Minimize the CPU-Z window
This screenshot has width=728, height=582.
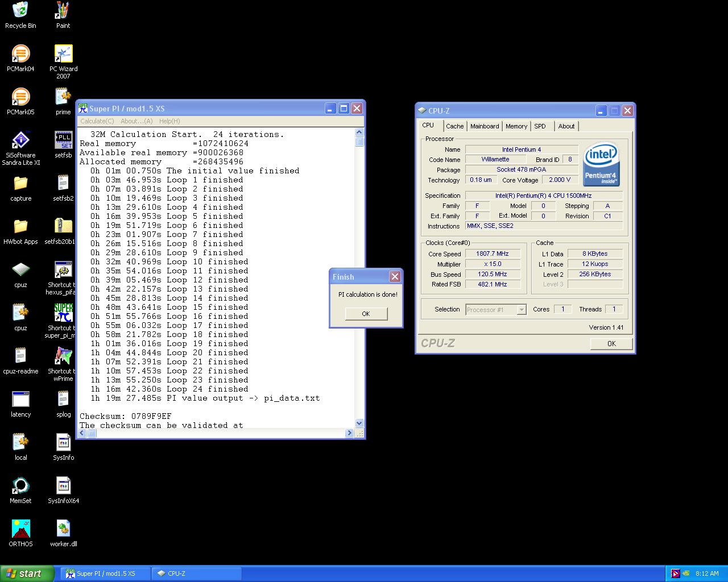pyautogui.click(x=601, y=111)
